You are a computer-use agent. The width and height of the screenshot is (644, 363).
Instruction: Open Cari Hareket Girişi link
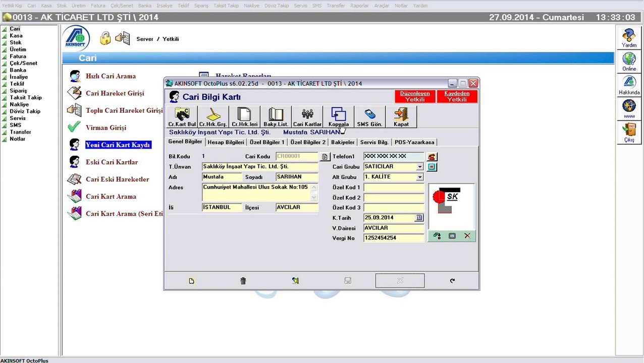point(115,93)
